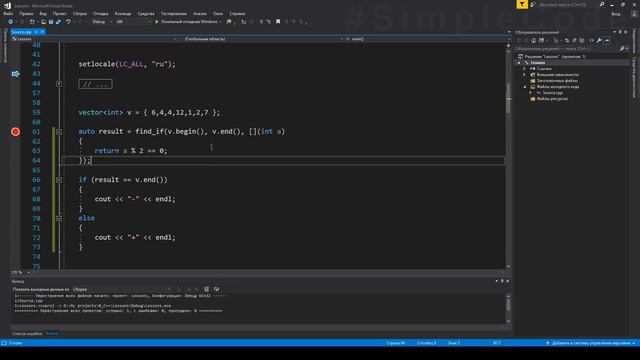Collapse the Файлы исходного кода folder

coord(525,87)
